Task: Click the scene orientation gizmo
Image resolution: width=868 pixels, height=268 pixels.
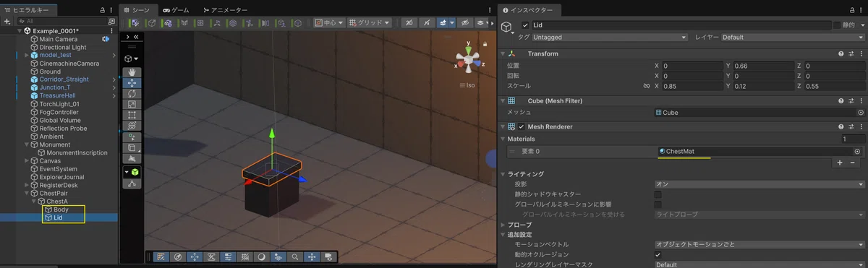Action: 469,60
